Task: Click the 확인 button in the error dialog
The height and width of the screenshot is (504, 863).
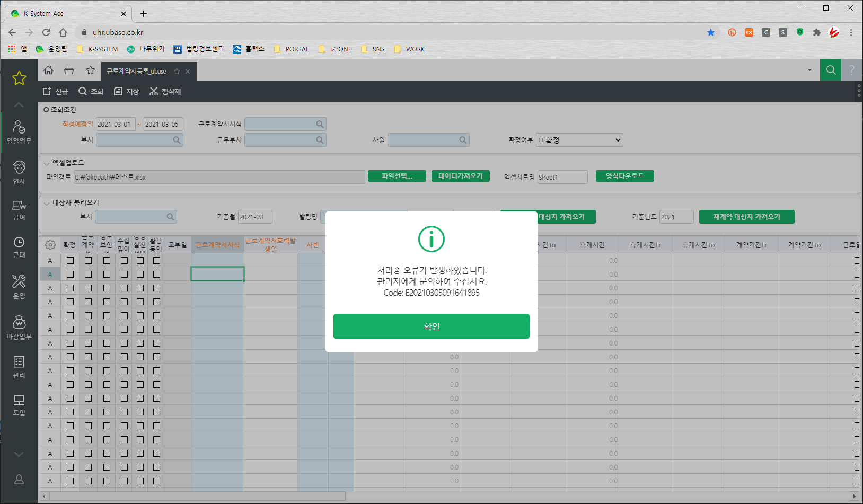Action: point(431,326)
